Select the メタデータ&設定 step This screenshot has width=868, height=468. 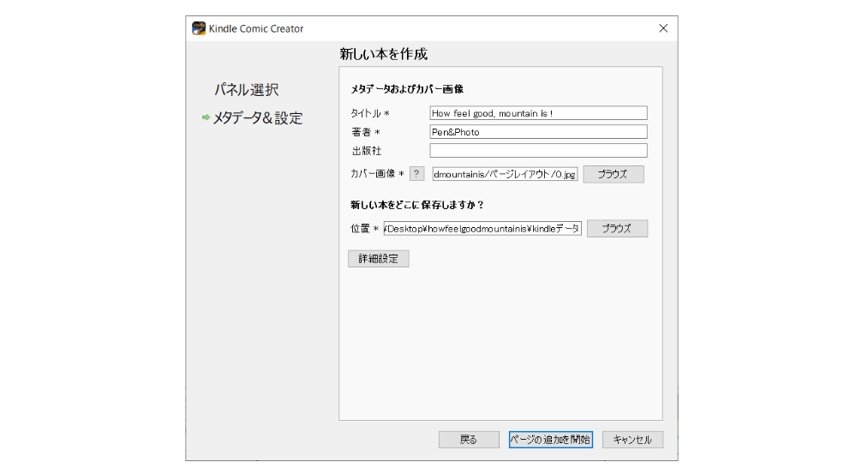click(x=258, y=118)
